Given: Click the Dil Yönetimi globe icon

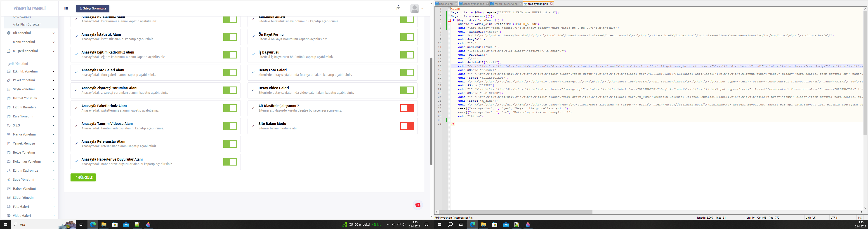Looking at the screenshot, I should tap(9, 33).
